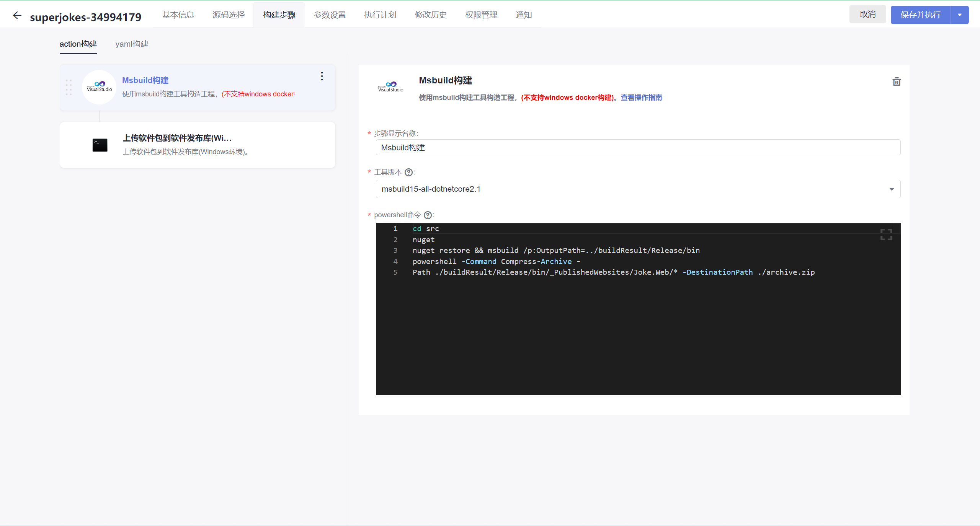Open the 权限管理 tab
The width and height of the screenshot is (980, 526).
click(x=481, y=15)
